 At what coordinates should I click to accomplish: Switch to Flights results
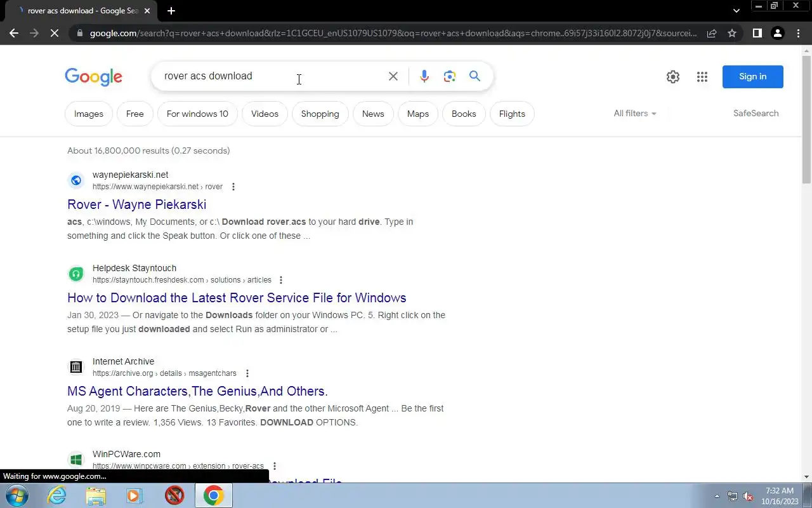click(x=512, y=114)
